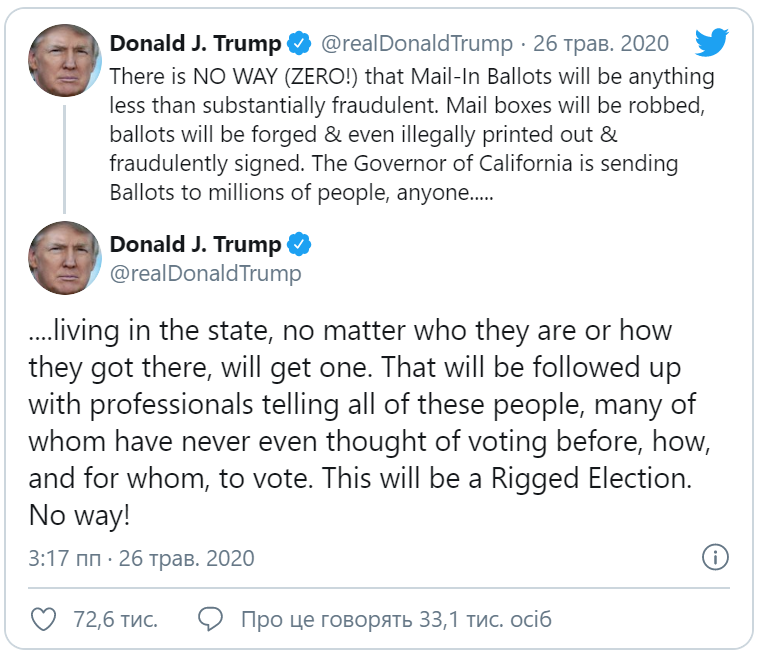Click the '72,6 тис.' like count

115,619
